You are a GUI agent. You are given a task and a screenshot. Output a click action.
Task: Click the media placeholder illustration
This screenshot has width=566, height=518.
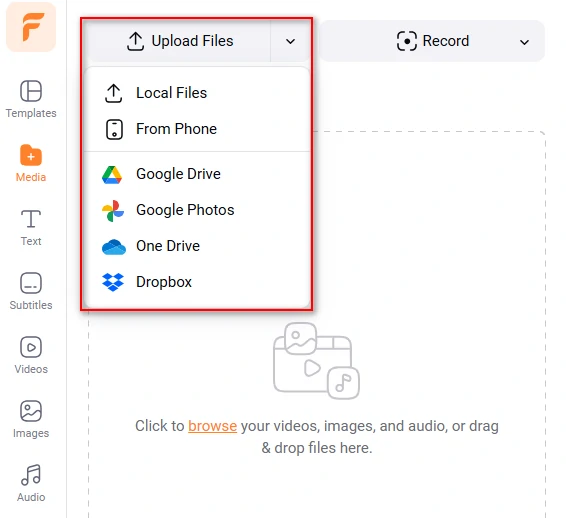[x=316, y=361]
